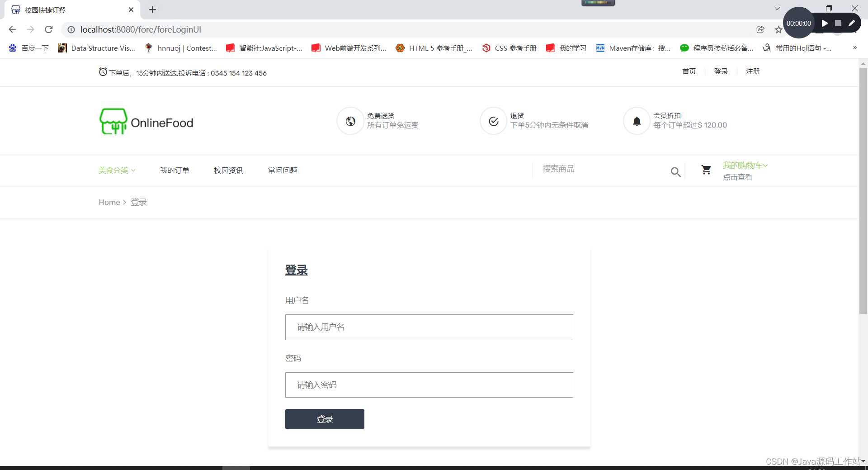Click the OnlineFood logo
Viewport: 868px width, 470px height.
click(x=146, y=122)
